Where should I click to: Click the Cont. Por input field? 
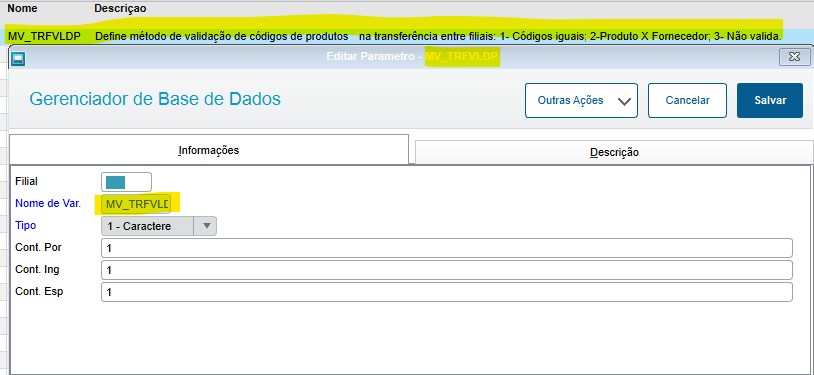tap(446, 248)
